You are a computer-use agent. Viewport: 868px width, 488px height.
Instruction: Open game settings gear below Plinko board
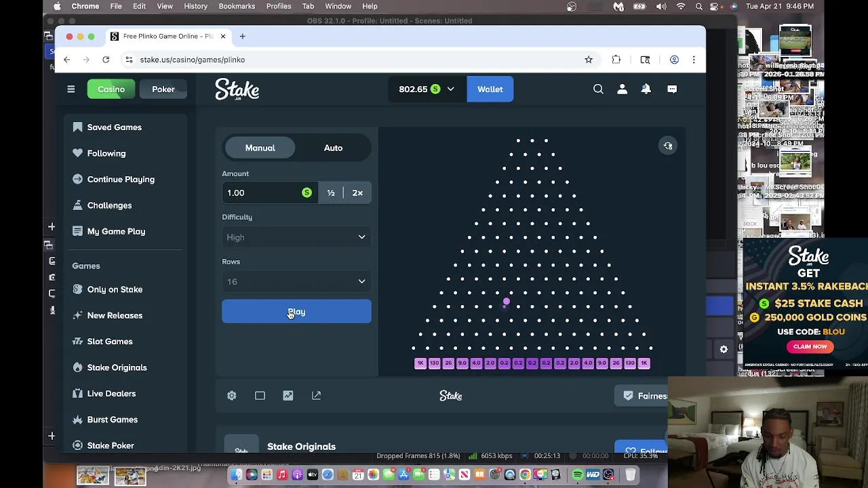(x=232, y=395)
